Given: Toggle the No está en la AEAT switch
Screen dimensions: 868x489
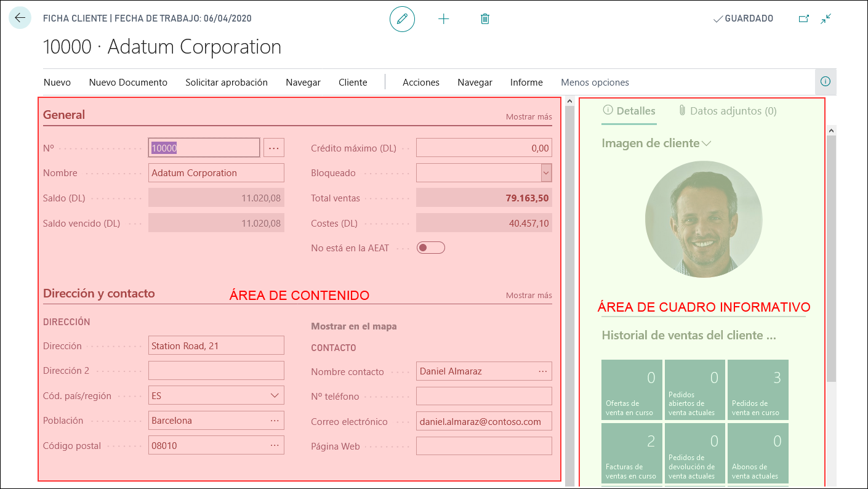Looking at the screenshot, I should point(430,248).
